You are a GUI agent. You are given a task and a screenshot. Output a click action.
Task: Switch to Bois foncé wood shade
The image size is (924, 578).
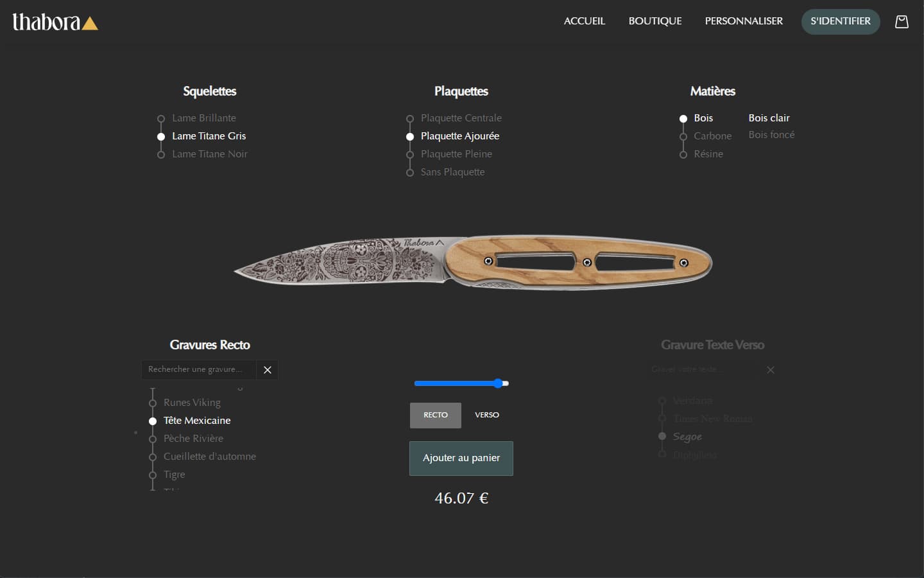[x=771, y=135]
